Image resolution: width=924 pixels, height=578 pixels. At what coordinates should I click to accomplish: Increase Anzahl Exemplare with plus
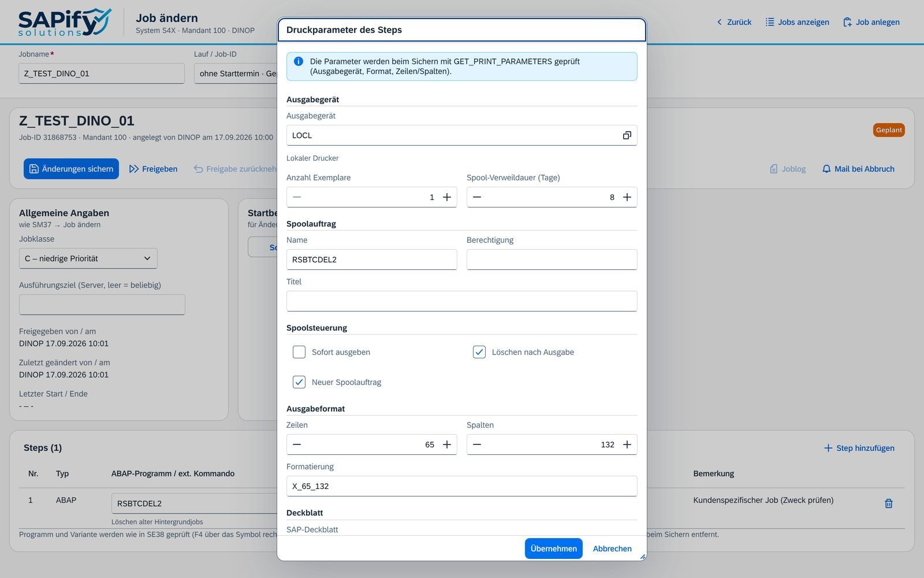point(447,197)
